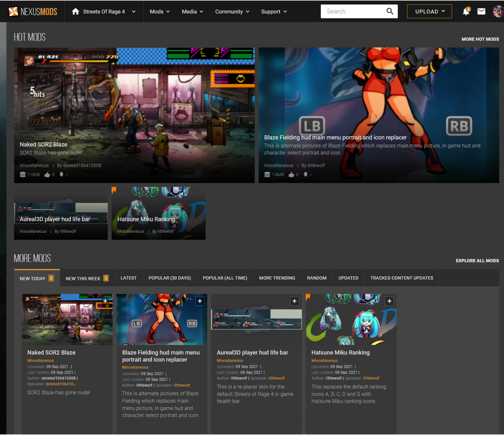Open the Media dropdown menu
This screenshot has width=504, height=435.
pos(192,12)
